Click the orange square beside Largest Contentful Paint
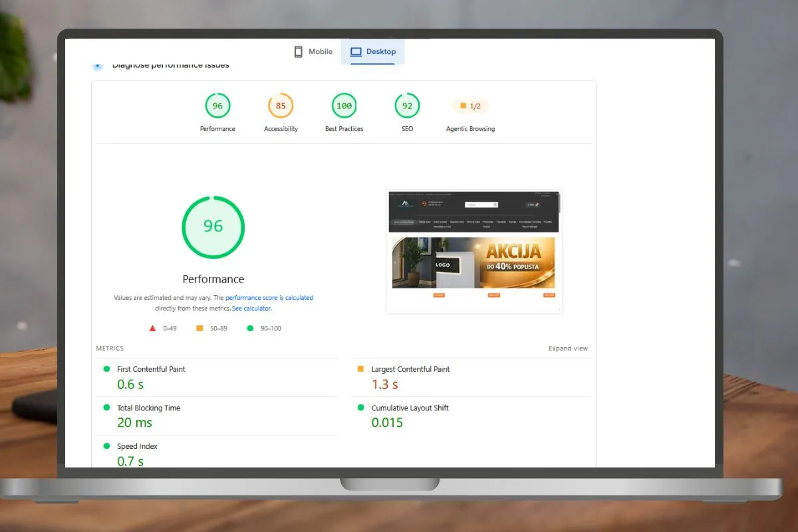The image size is (798, 532). [360, 369]
